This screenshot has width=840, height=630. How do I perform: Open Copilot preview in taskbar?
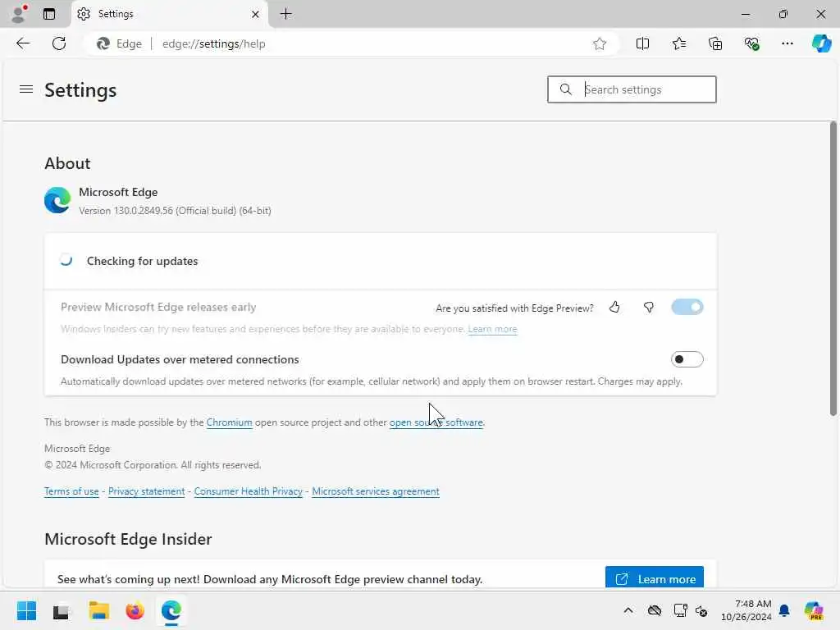814,610
